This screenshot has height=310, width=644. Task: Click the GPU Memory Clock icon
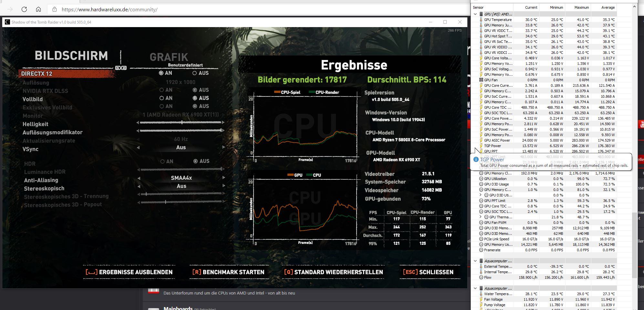click(481, 173)
